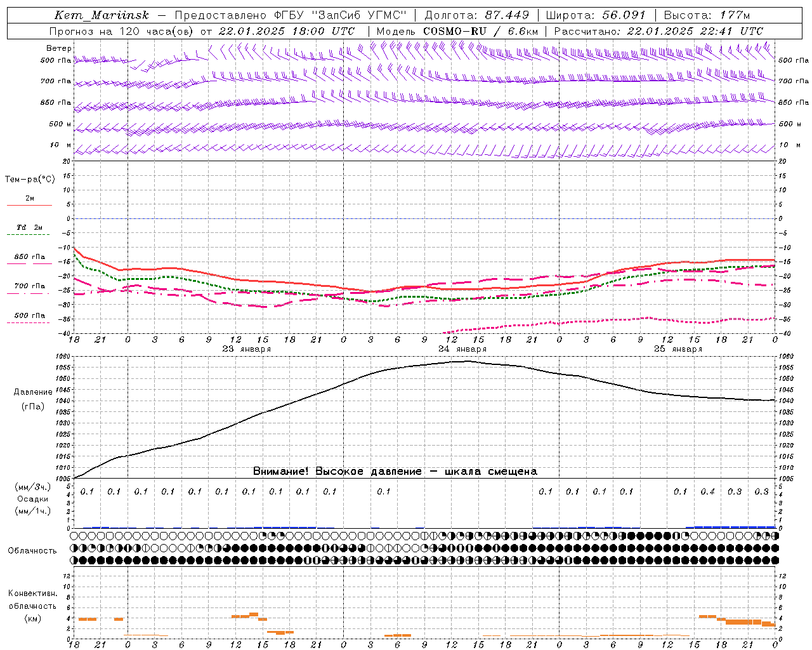Viewport: 812px width, 650px height.
Task: Click the 'Давление' pressure panel label
Action: pos(33,392)
